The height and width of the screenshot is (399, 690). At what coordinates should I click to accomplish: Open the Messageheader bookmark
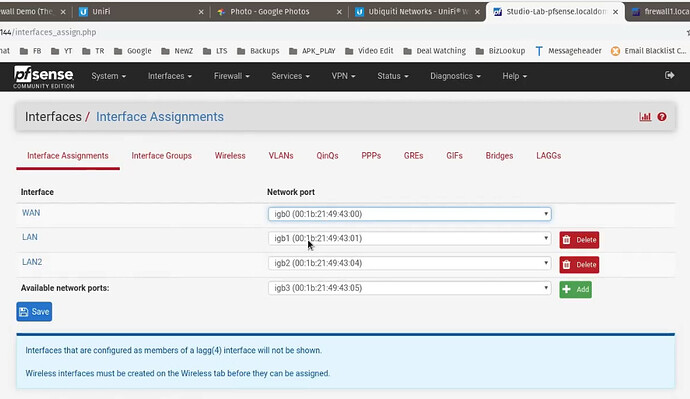pyautogui.click(x=568, y=51)
